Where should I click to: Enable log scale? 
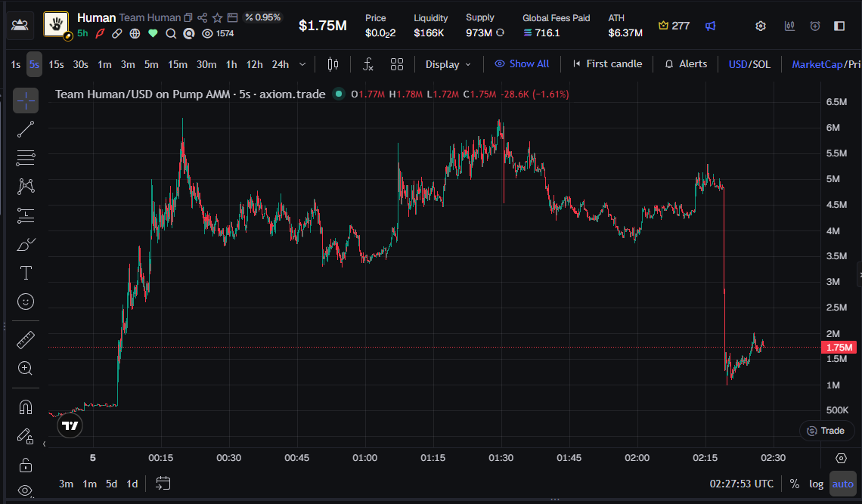tap(817, 484)
